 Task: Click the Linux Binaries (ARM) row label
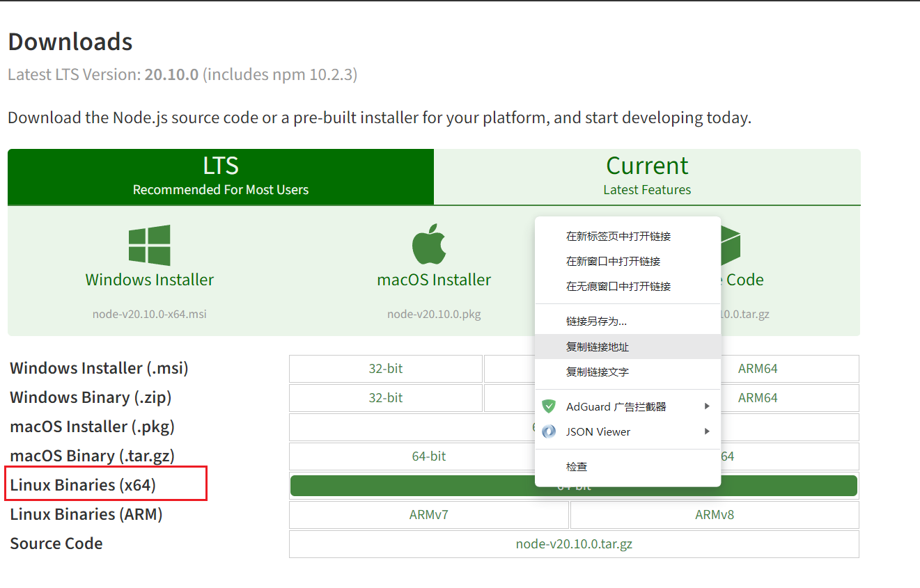(86, 514)
